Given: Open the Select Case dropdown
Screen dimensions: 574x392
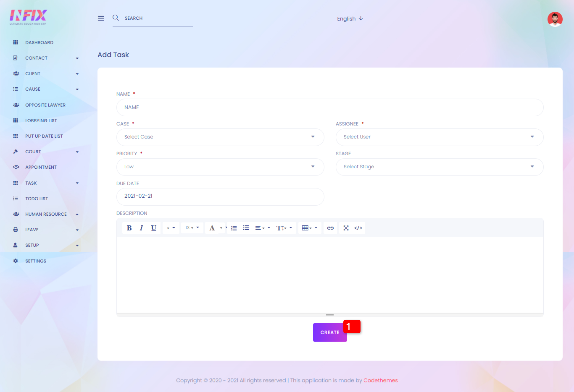Looking at the screenshot, I should tap(220, 137).
